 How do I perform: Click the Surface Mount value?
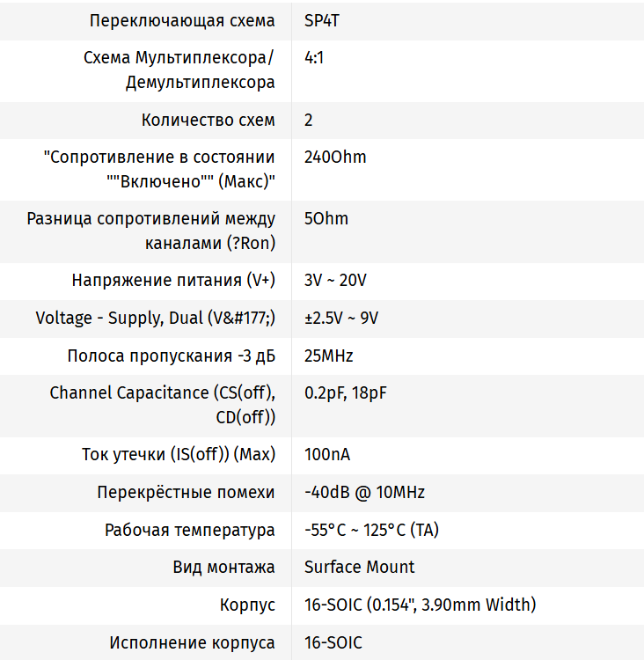coord(359,568)
